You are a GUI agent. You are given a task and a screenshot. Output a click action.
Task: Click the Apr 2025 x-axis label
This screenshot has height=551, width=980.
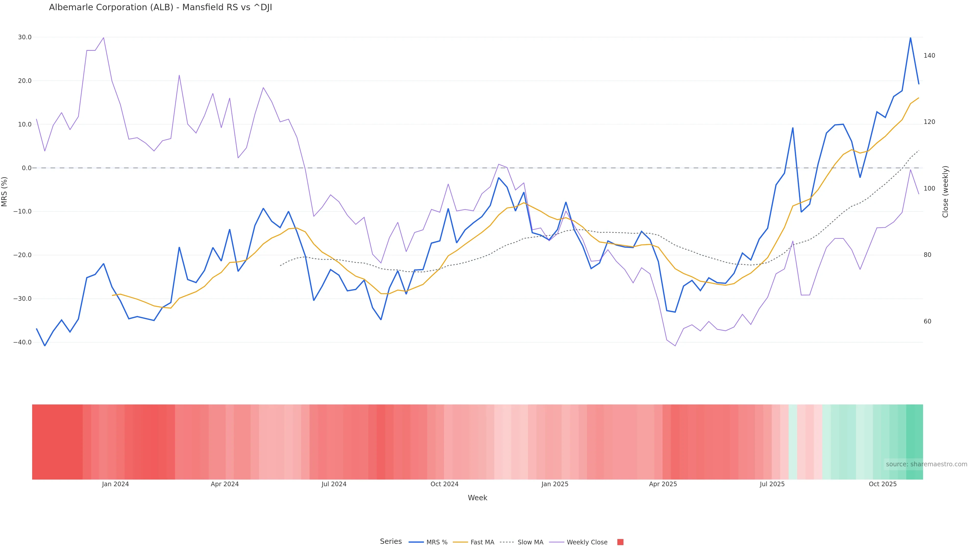point(663,484)
